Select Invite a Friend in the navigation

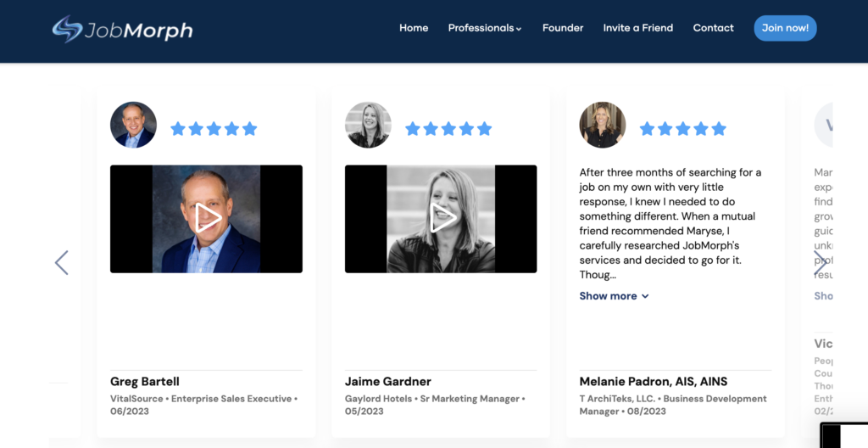pyautogui.click(x=637, y=28)
